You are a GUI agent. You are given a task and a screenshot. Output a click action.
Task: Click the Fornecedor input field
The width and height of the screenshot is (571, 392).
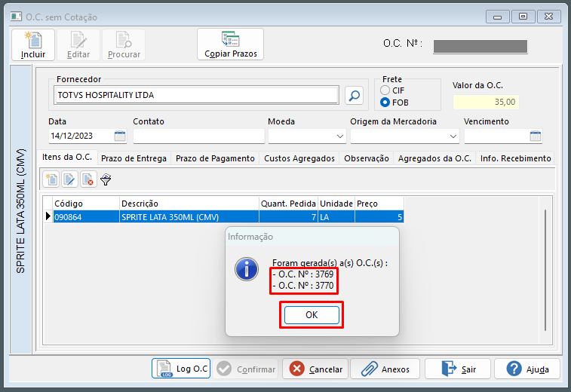(x=196, y=95)
